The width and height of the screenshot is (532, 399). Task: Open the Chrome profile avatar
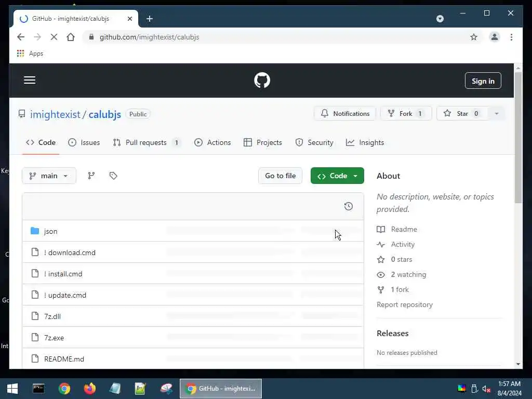(x=495, y=37)
